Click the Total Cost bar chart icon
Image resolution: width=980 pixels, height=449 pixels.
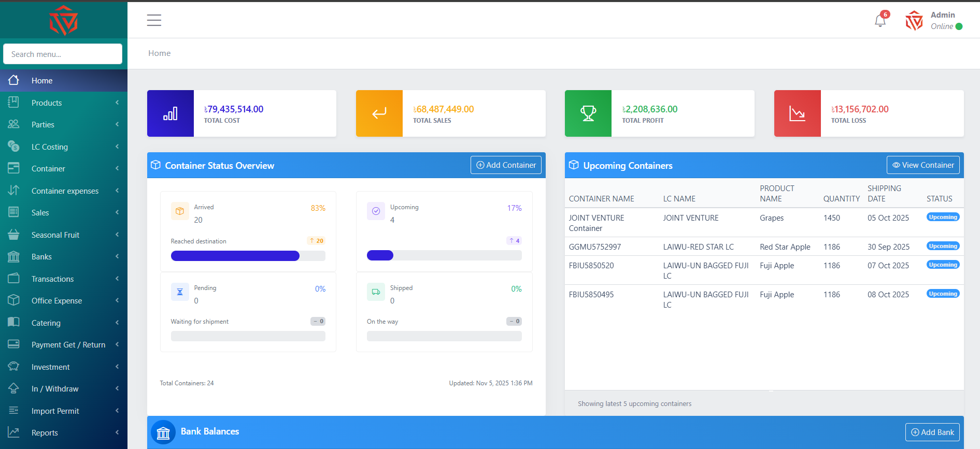click(171, 113)
